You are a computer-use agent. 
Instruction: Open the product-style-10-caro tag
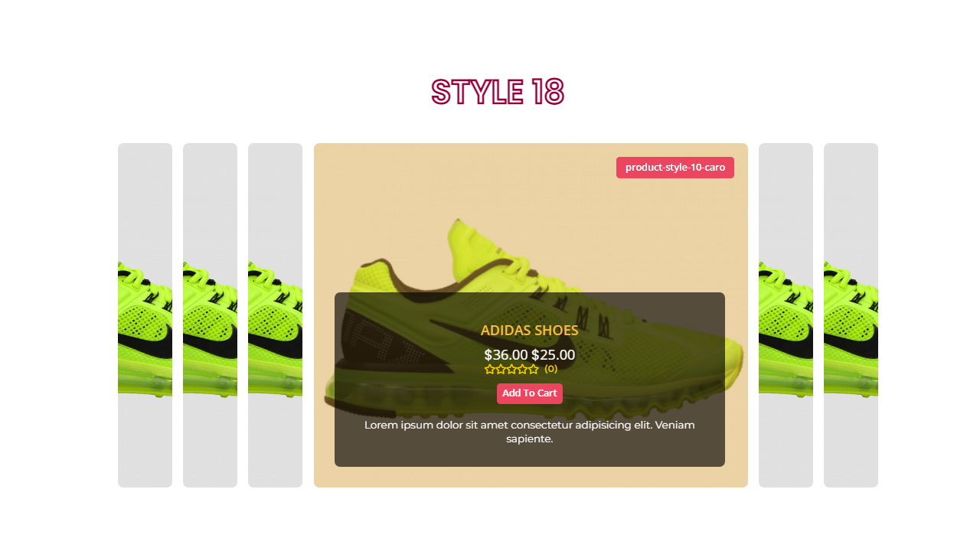coord(675,168)
